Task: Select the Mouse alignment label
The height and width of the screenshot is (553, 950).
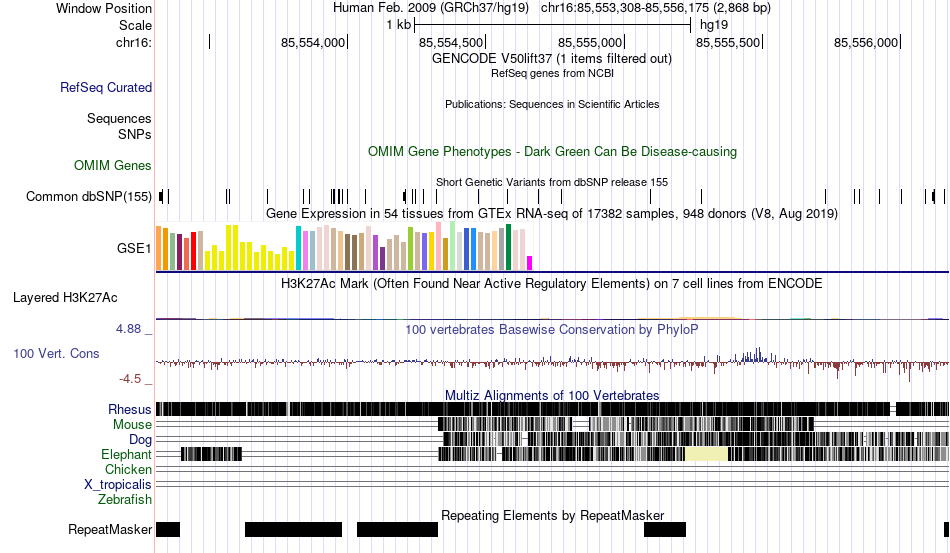Action: click(x=132, y=425)
